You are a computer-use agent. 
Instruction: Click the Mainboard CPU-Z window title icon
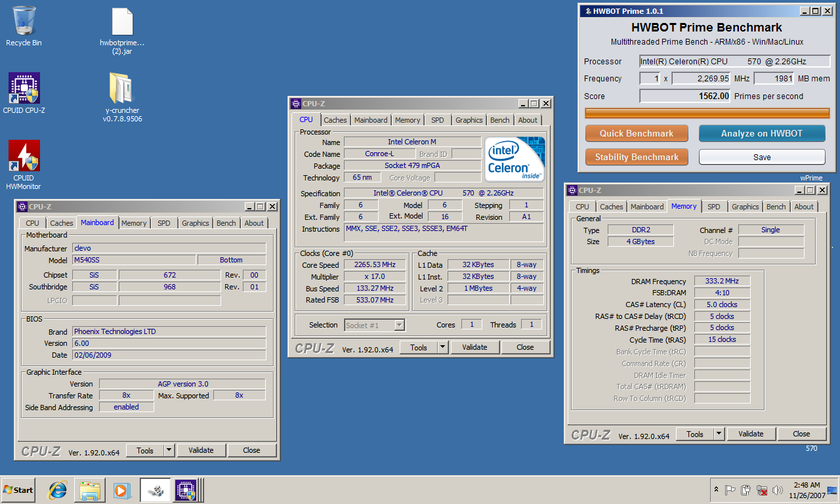(x=23, y=206)
